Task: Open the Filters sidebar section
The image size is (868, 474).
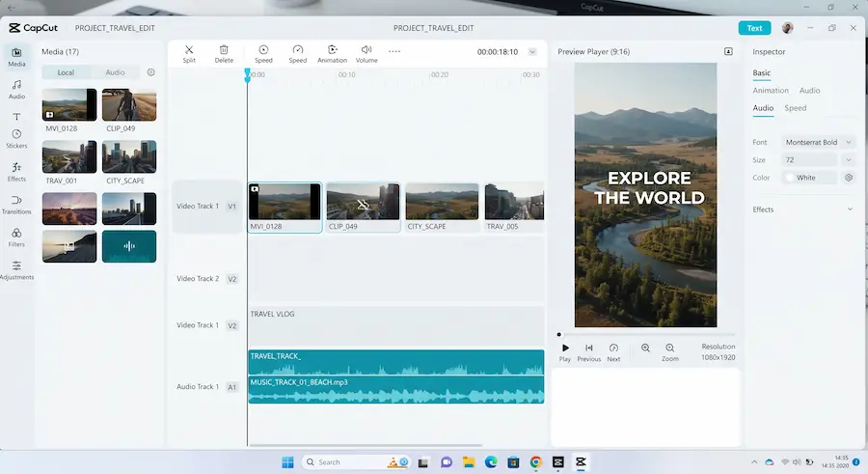Action: pos(16,237)
